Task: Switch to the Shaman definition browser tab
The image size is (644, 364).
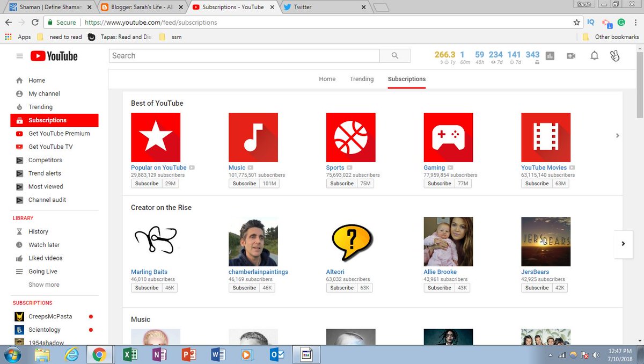Action: coord(48,7)
